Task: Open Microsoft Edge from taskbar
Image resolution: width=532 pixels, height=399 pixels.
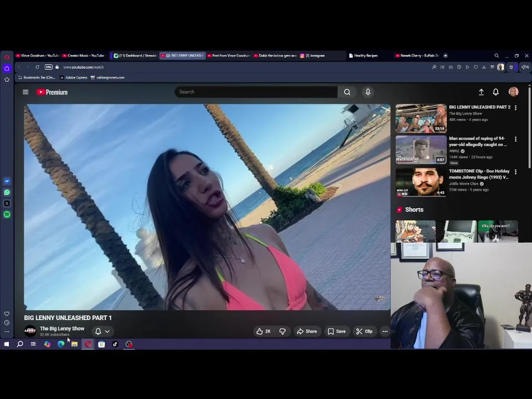Action: click(x=61, y=344)
